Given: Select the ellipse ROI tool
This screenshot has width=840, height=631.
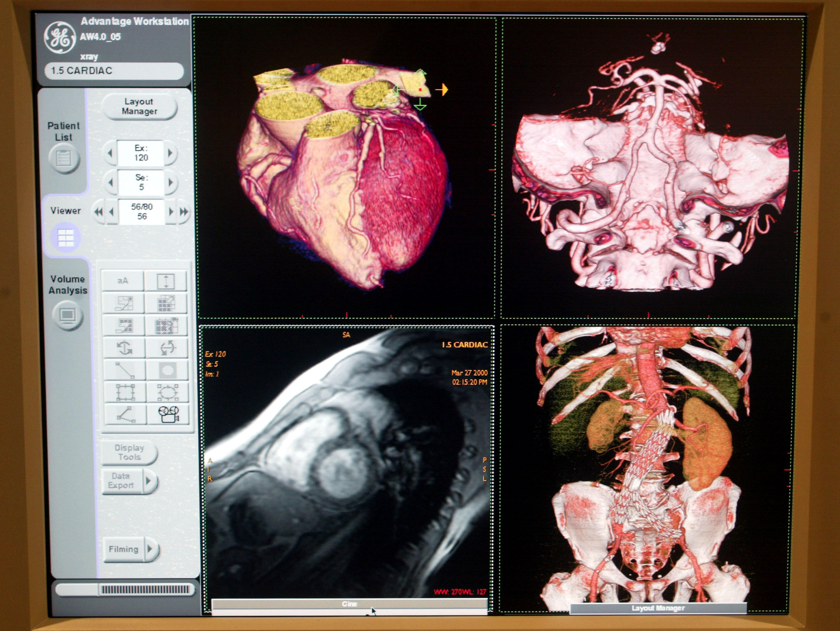Looking at the screenshot, I should [167, 392].
